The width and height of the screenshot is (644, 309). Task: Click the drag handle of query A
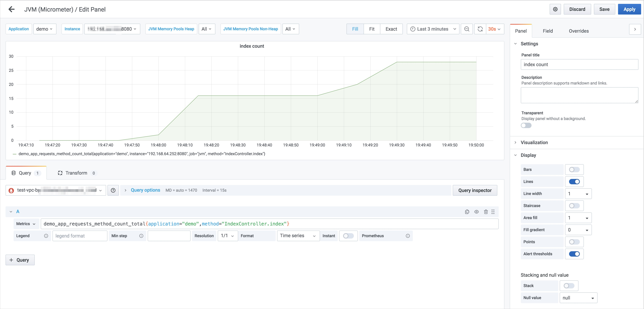coord(493,212)
